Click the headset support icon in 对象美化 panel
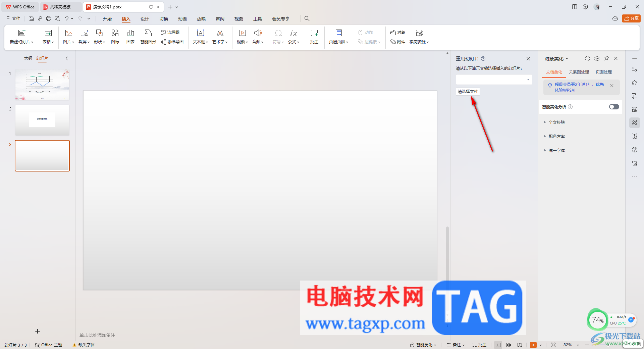Viewport: 644px width, 349px height. [x=587, y=58]
